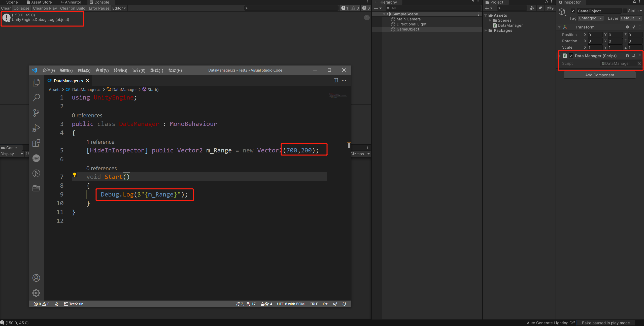The width and height of the screenshot is (644, 326).
Task: Open Transform component help icon
Action: click(x=627, y=27)
